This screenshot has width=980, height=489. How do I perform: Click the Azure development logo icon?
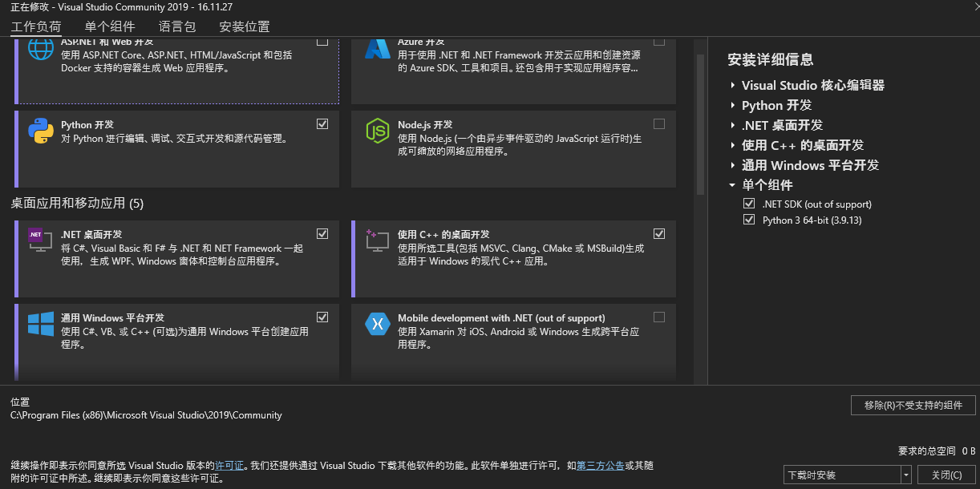[x=378, y=49]
